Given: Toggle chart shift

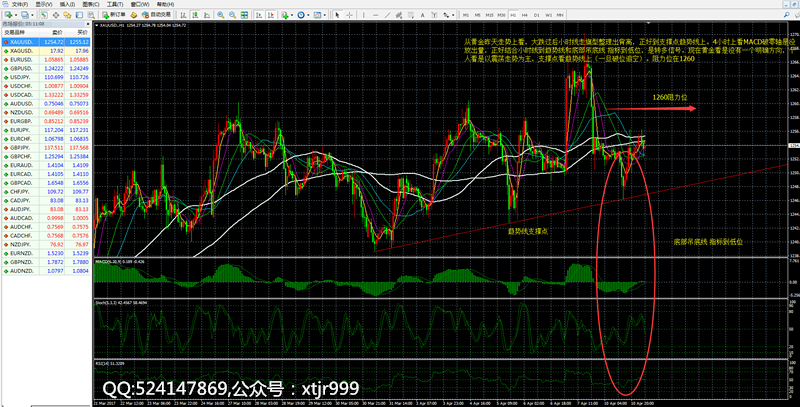Looking at the screenshot, I should click(x=271, y=15).
